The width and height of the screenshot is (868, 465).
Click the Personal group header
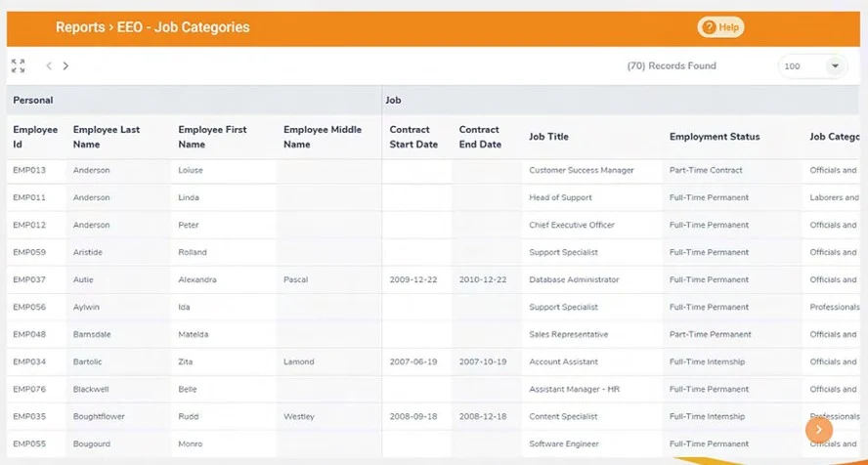click(33, 100)
